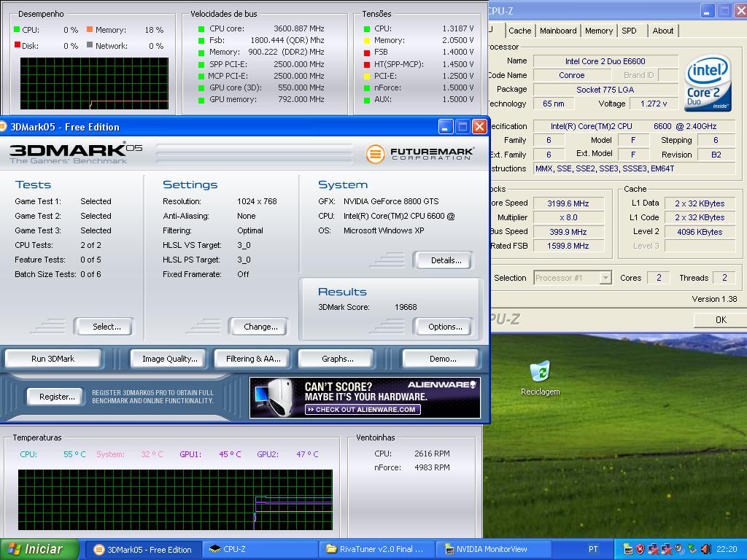The width and height of the screenshot is (747, 560).
Task: Open the SPD tab in CPU-Z
Action: (x=630, y=31)
